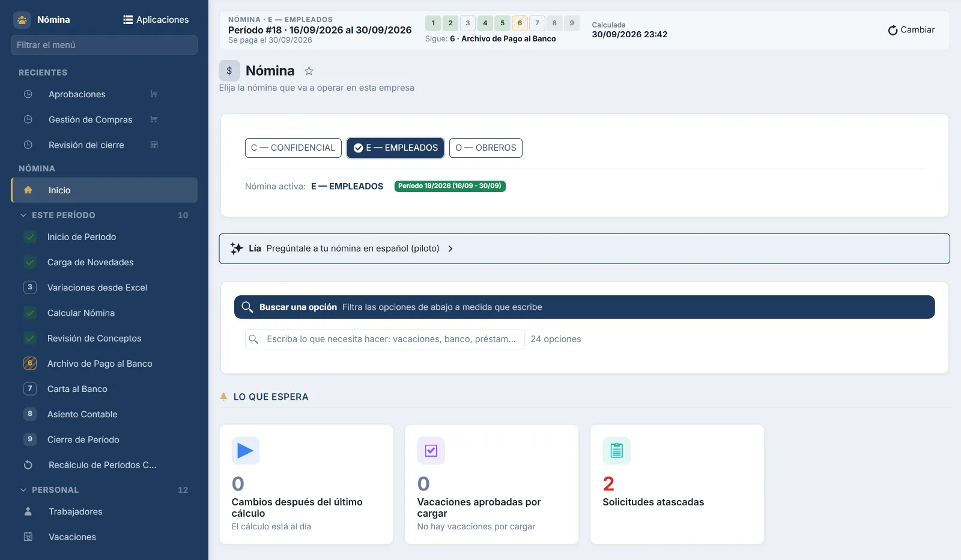Click the Nómina app logo icon
This screenshot has height=560, width=961.
coord(22,20)
